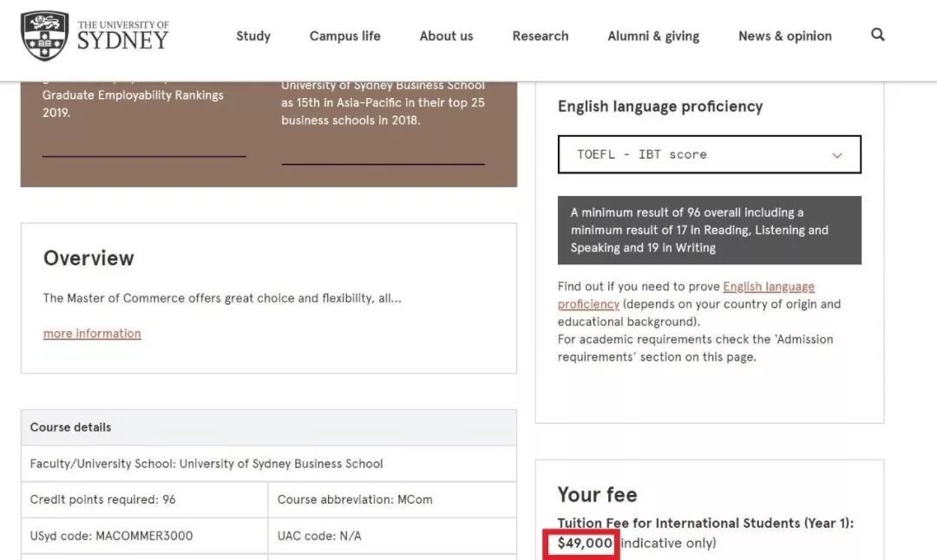
Task: Expand the TOEFL - IBT score dropdown
Action: tap(709, 154)
